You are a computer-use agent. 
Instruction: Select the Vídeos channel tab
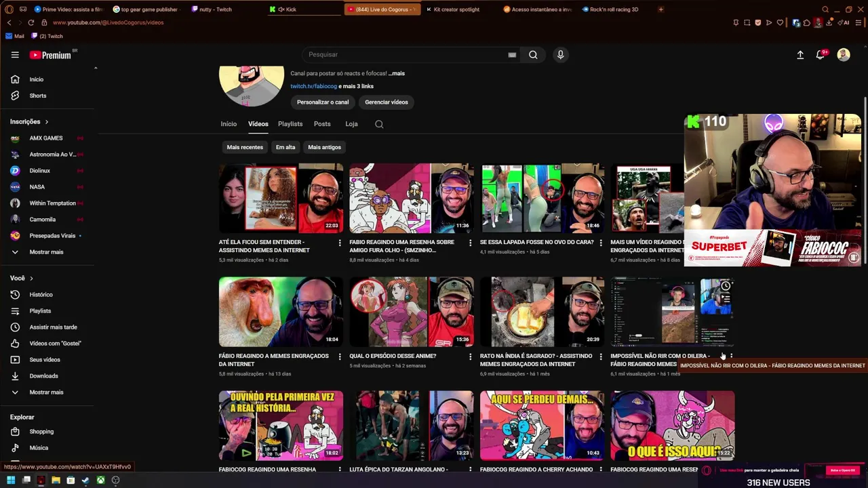pyautogui.click(x=258, y=124)
